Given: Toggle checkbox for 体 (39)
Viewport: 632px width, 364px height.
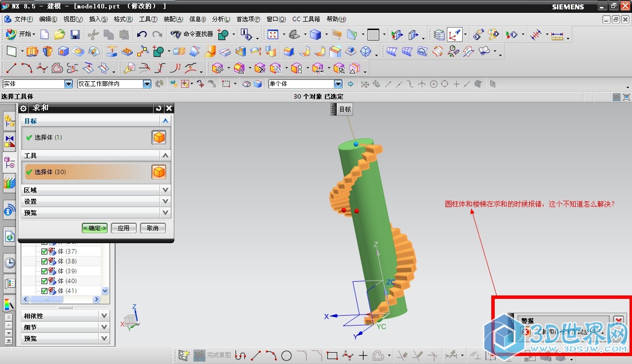Looking at the screenshot, I should (x=44, y=271).
